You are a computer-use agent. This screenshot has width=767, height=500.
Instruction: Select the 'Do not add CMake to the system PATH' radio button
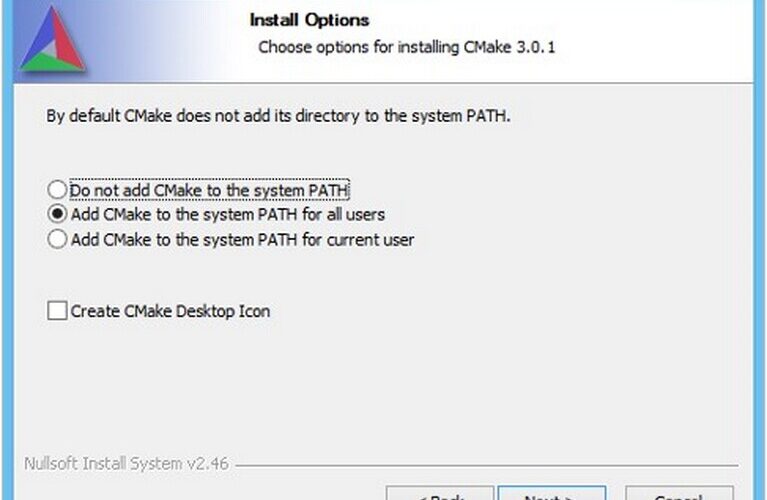[57, 189]
